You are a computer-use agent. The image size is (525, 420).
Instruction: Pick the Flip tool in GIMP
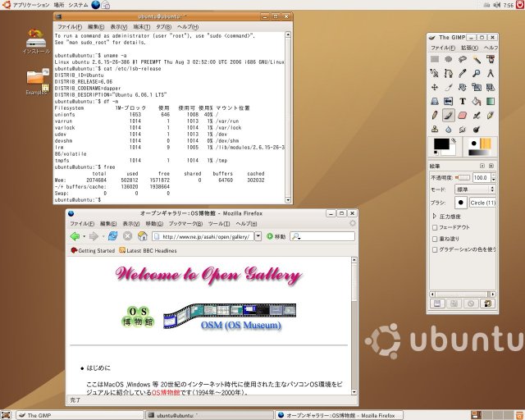[x=449, y=101]
